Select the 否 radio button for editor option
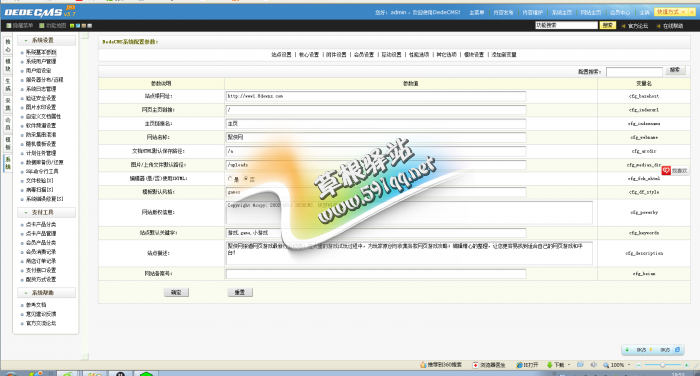700x376 pixels. pyautogui.click(x=246, y=179)
